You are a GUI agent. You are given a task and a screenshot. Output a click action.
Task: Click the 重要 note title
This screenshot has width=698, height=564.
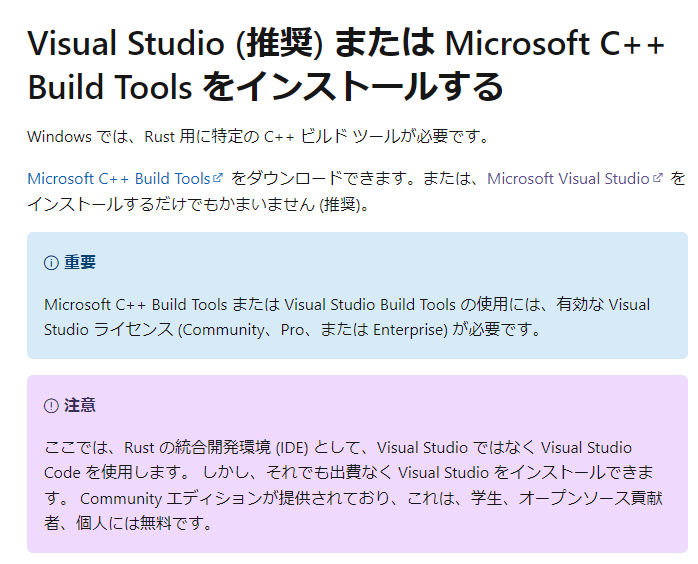80,262
